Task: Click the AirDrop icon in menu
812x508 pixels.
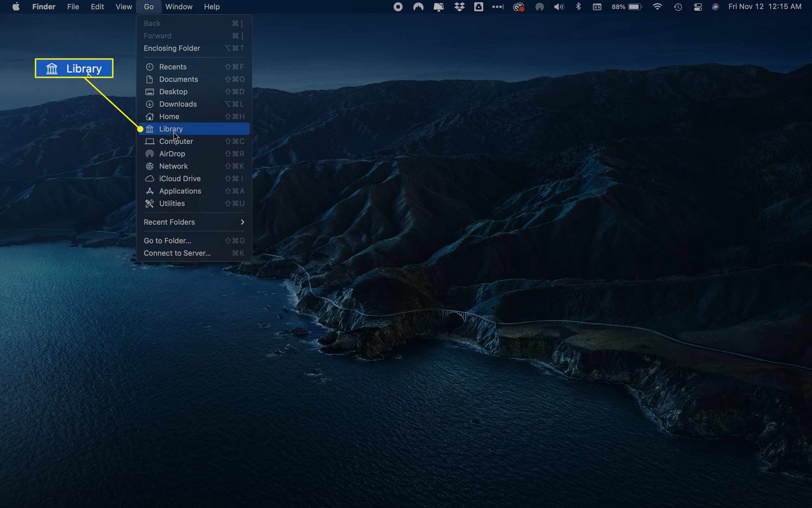Action: pos(149,154)
